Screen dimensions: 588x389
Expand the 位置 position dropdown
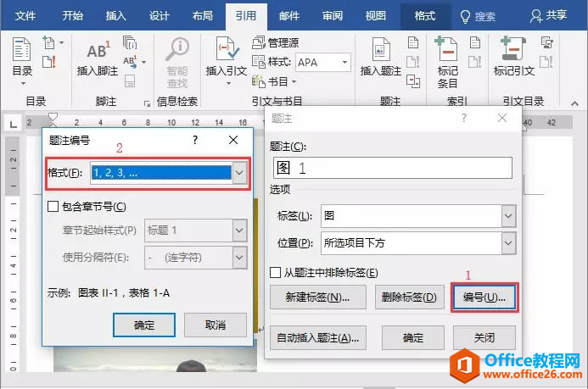[508, 243]
